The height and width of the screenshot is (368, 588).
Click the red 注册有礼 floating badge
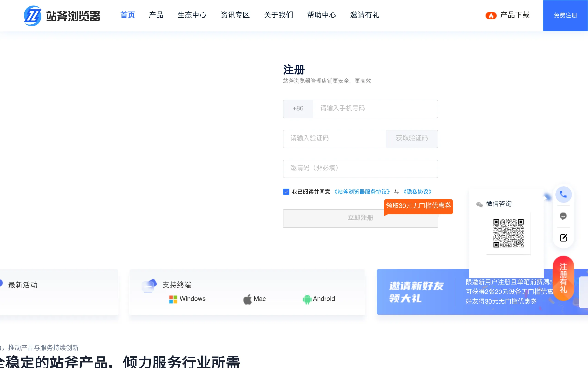click(563, 278)
